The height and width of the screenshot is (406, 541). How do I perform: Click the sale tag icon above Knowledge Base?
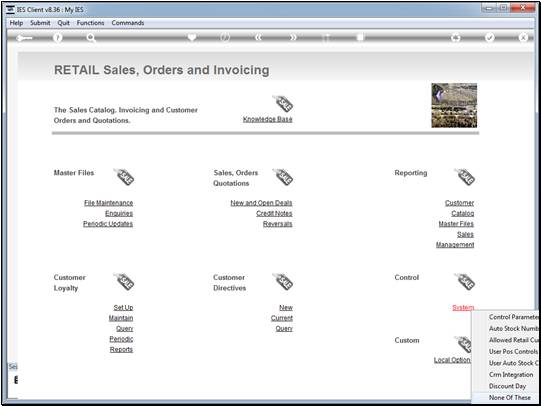pos(283,103)
